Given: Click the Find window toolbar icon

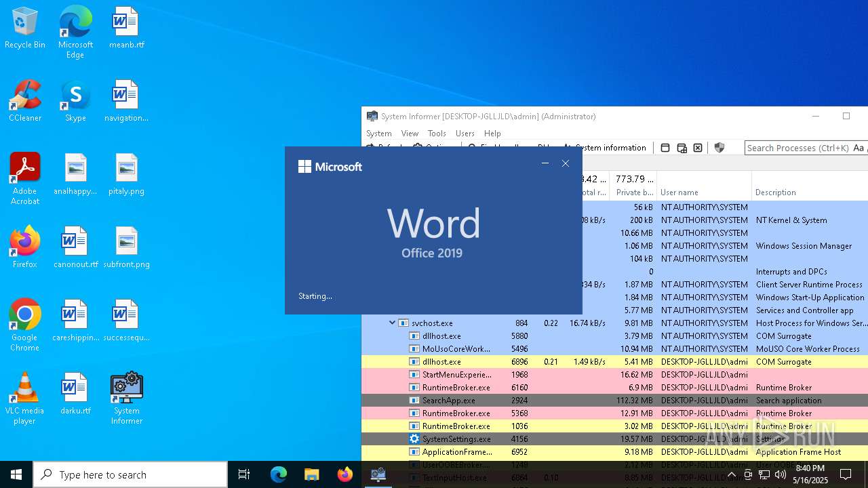Looking at the screenshot, I should point(665,148).
